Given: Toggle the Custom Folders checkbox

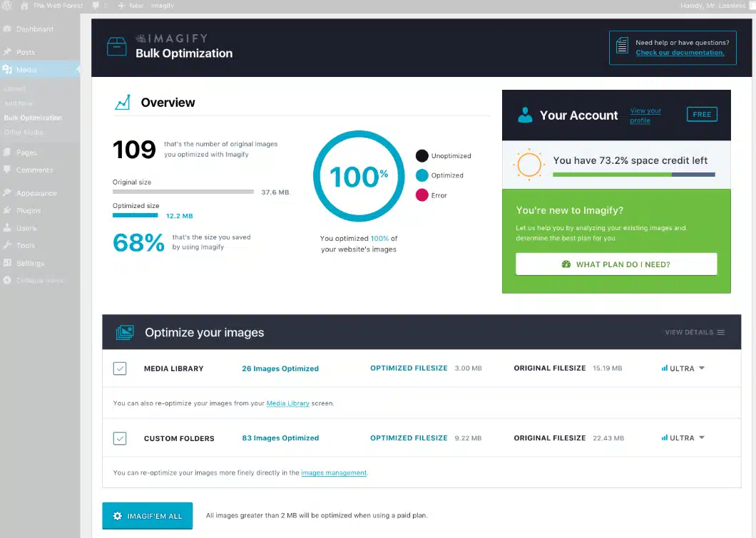Looking at the screenshot, I should (x=120, y=438).
